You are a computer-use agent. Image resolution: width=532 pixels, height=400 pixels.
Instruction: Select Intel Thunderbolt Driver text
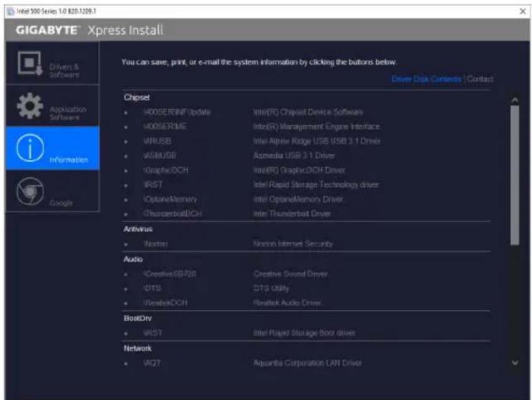click(292, 214)
